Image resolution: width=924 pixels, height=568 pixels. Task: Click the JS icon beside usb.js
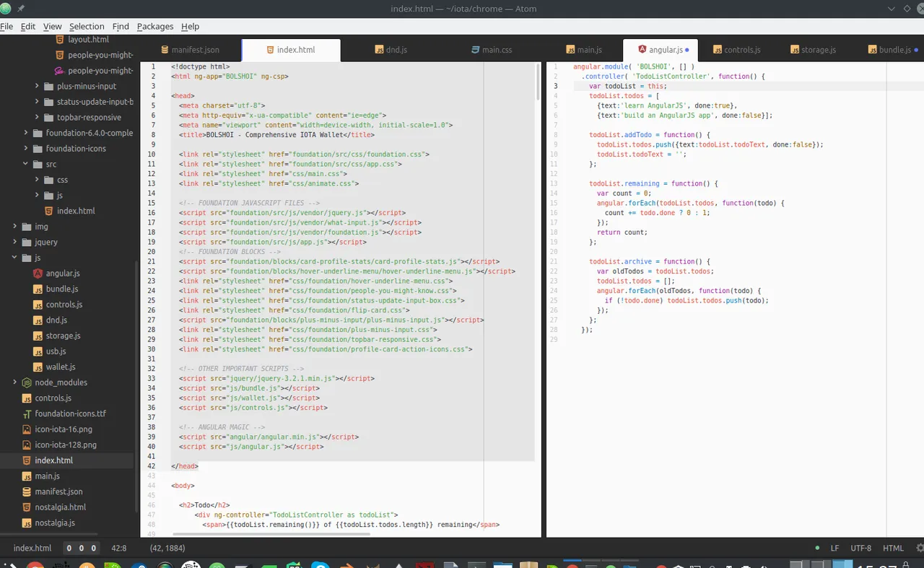click(x=38, y=351)
